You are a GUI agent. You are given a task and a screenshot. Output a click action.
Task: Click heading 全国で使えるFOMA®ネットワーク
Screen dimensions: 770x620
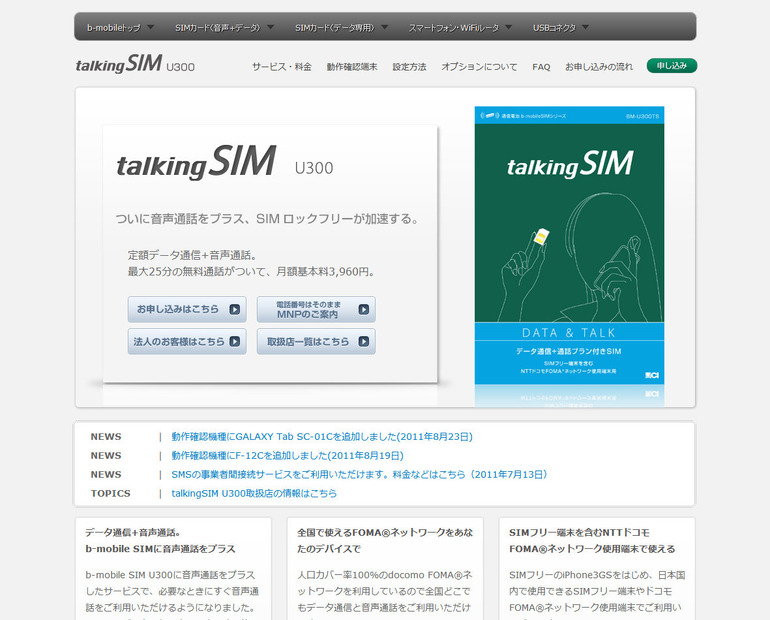(x=385, y=540)
